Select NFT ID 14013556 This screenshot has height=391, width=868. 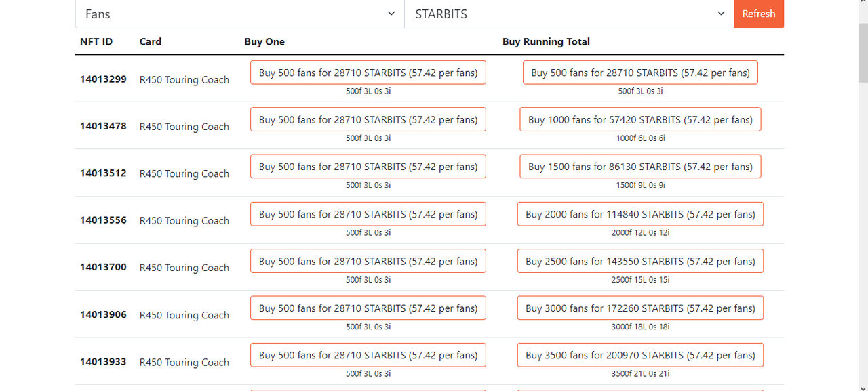103,220
